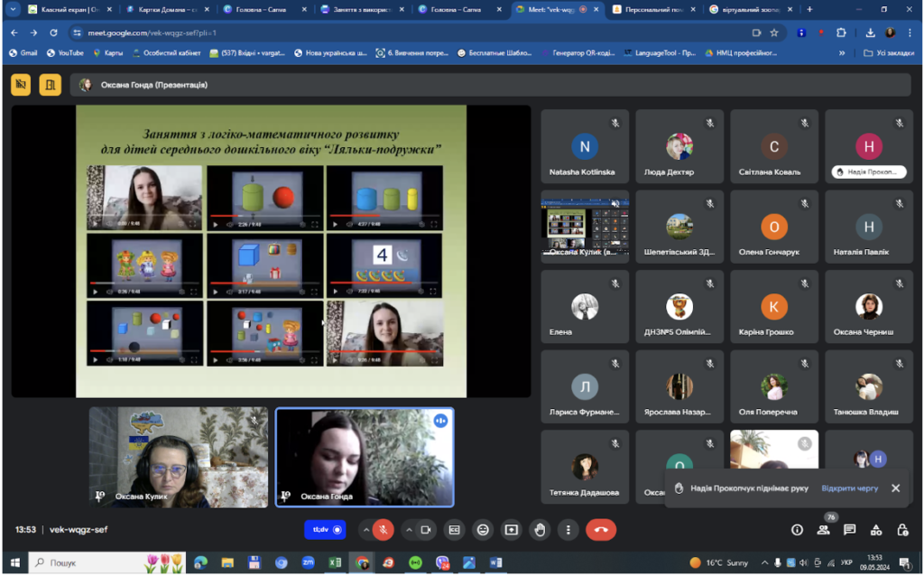Click the Google Meet address bar
Viewport: 924px width, 576px height.
pyautogui.click(x=412, y=33)
